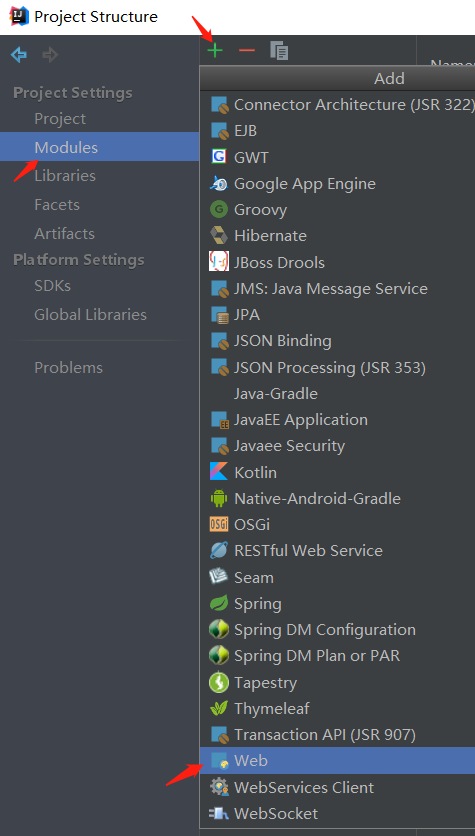475x836 pixels.
Task: Click the Android robot icon
Action: click(219, 499)
